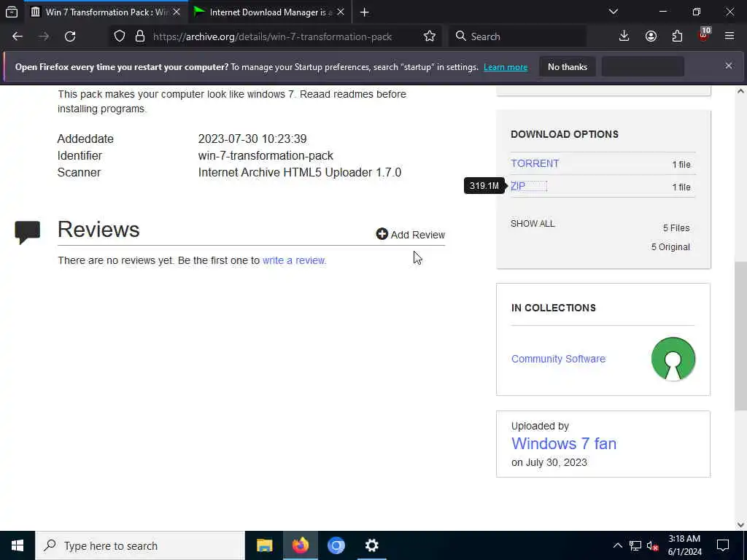Reload the current page
Screen dimensions: 747x560
click(x=70, y=36)
